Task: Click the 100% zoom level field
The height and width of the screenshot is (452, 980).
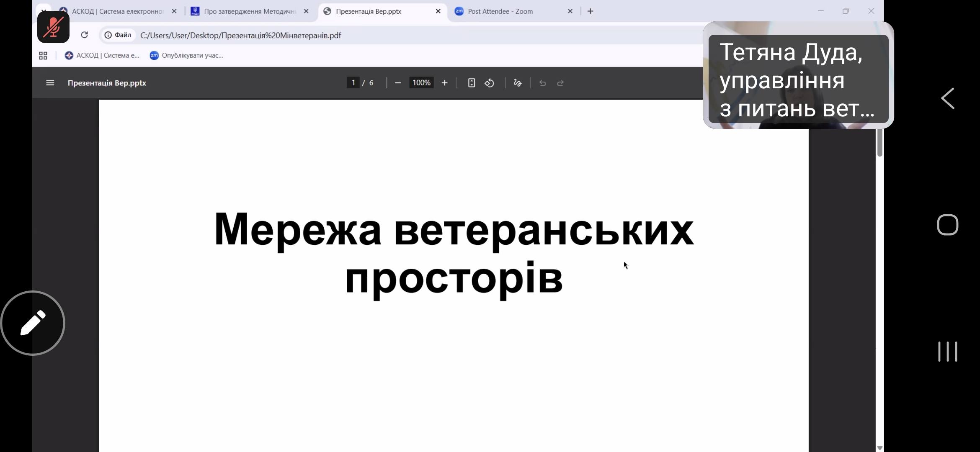Action: tap(421, 83)
